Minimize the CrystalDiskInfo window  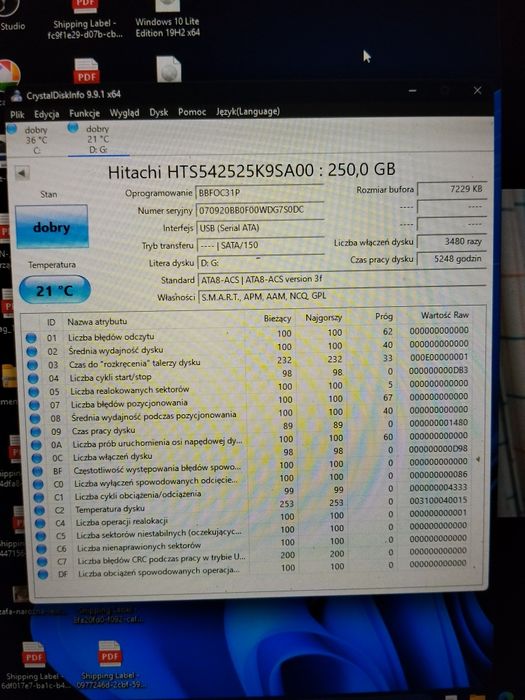point(412,91)
